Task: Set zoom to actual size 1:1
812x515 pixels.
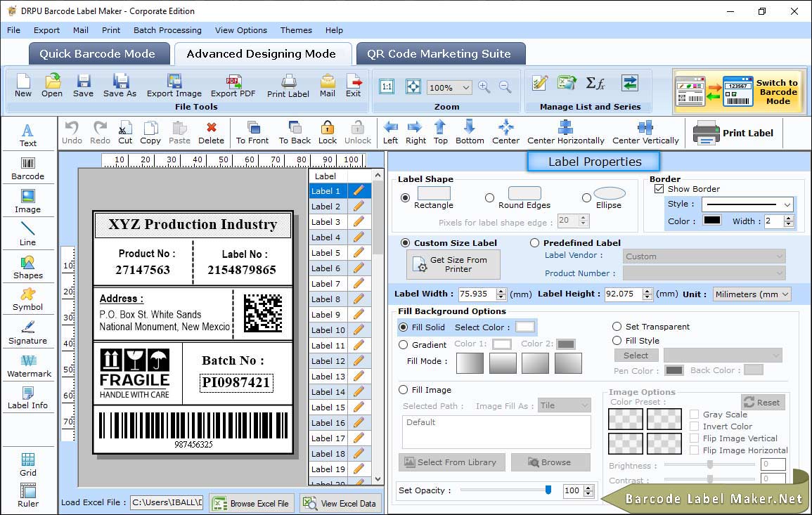Action: 387,86
